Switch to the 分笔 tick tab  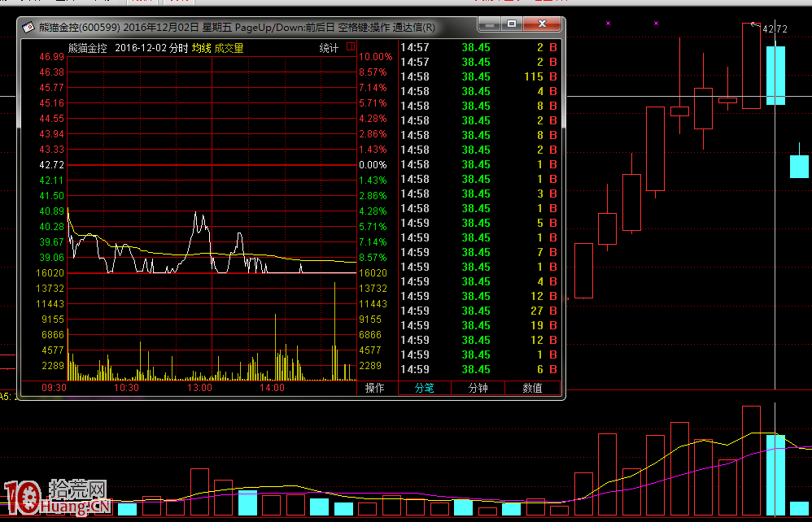[x=424, y=389]
